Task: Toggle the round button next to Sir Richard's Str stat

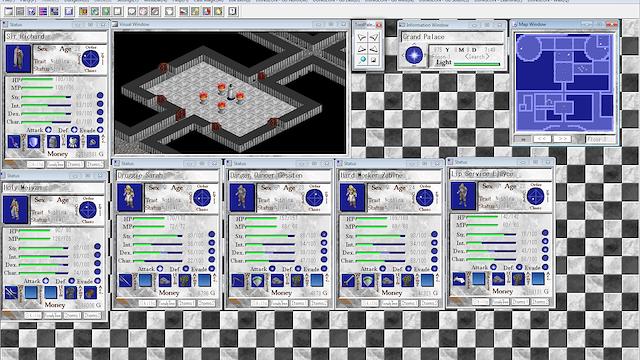Action: [100, 96]
